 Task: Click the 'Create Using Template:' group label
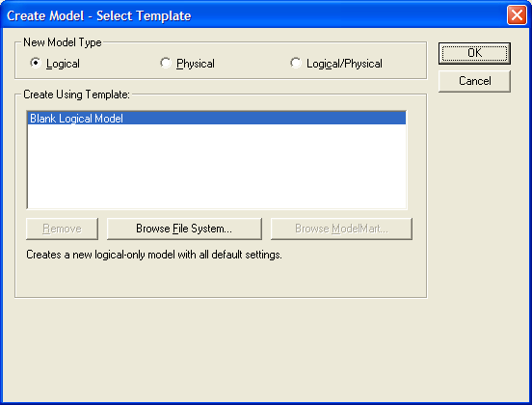click(77, 94)
